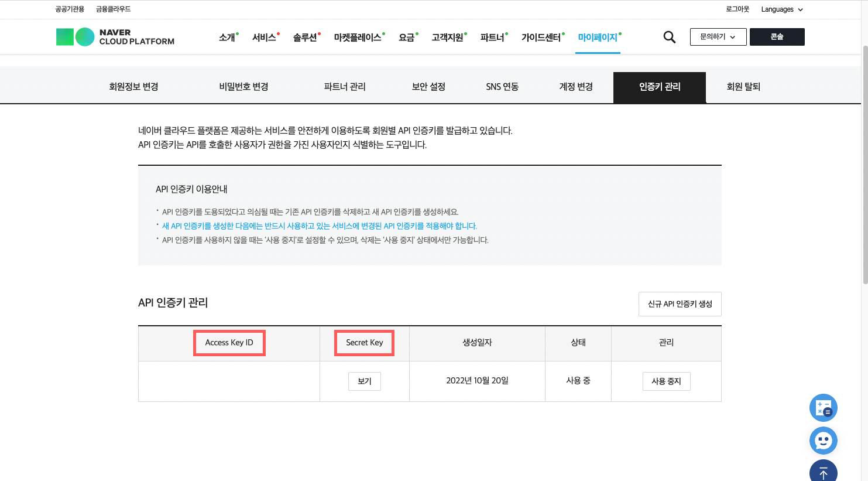This screenshot has height=481, width=868.
Task: Show the Secret Key with 보기
Action: (x=364, y=381)
